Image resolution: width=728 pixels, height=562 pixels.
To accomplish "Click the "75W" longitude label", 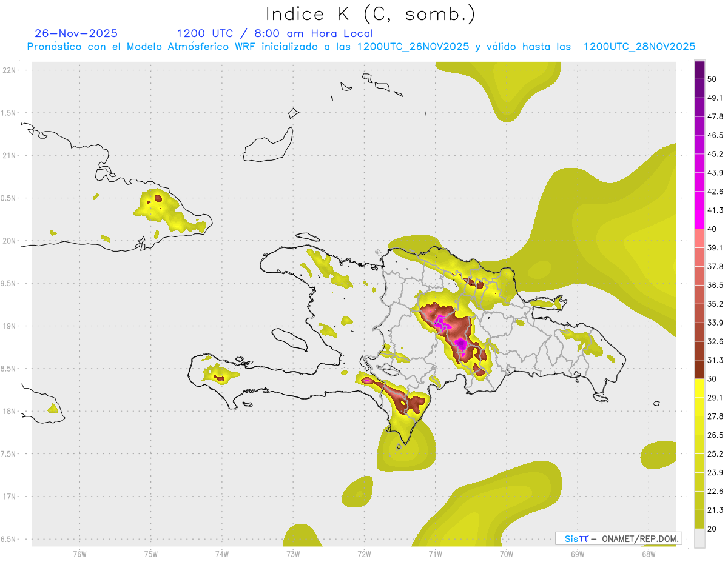I will tap(150, 554).
